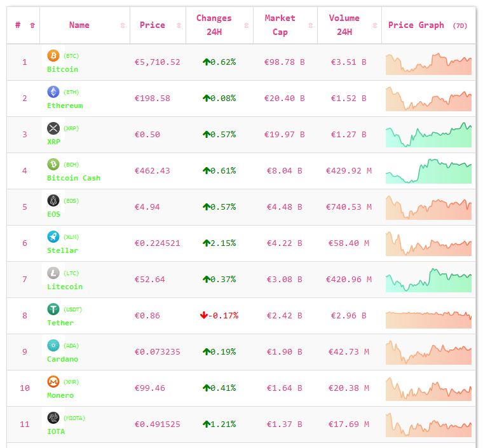483x448 pixels.
Task: Click the XRP black logo icon
Action: click(53, 128)
